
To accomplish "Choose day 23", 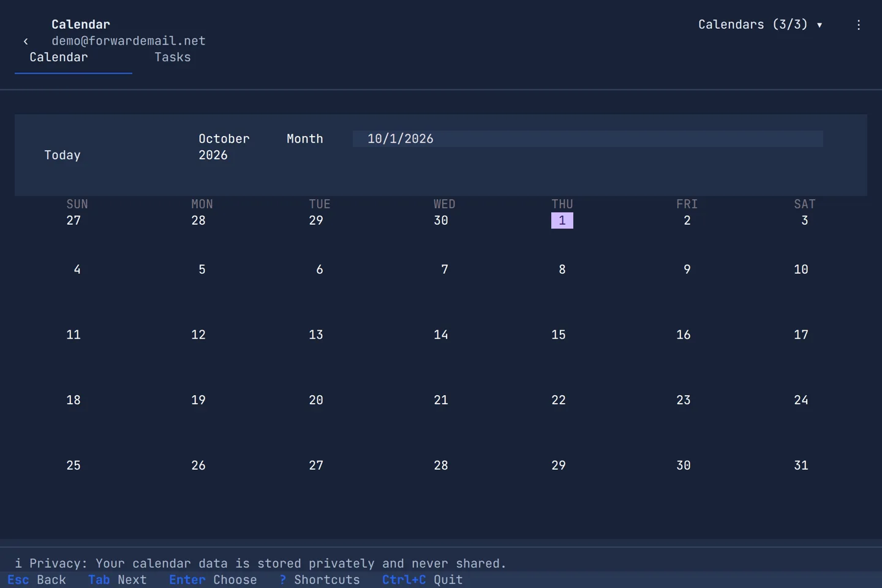I will tap(684, 400).
